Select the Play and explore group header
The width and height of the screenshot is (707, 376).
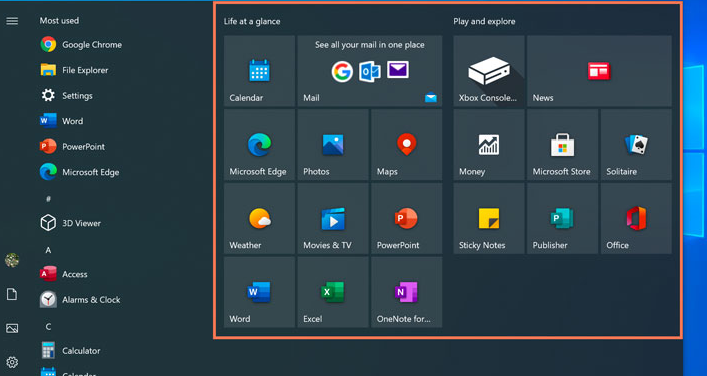[x=484, y=21]
